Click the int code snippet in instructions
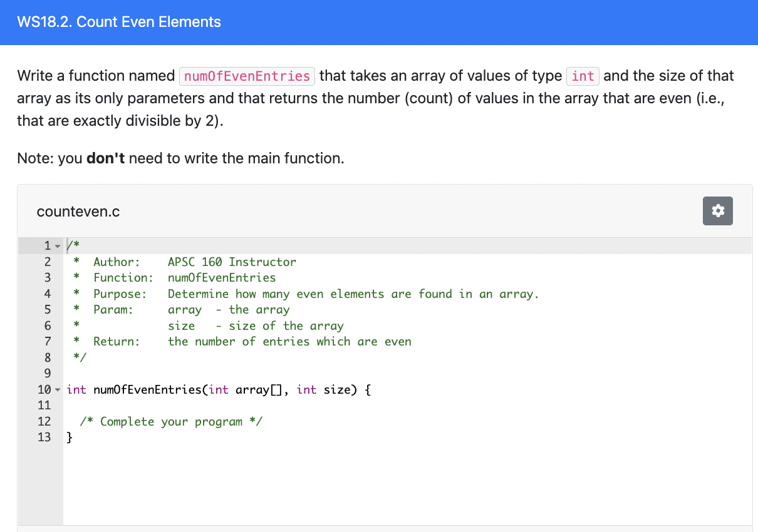Screen dimensions: 758x532 (x=583, y=76)
